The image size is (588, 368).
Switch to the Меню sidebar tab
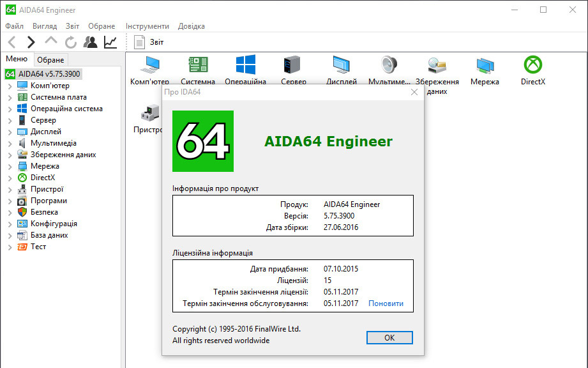tap(17, 59)
